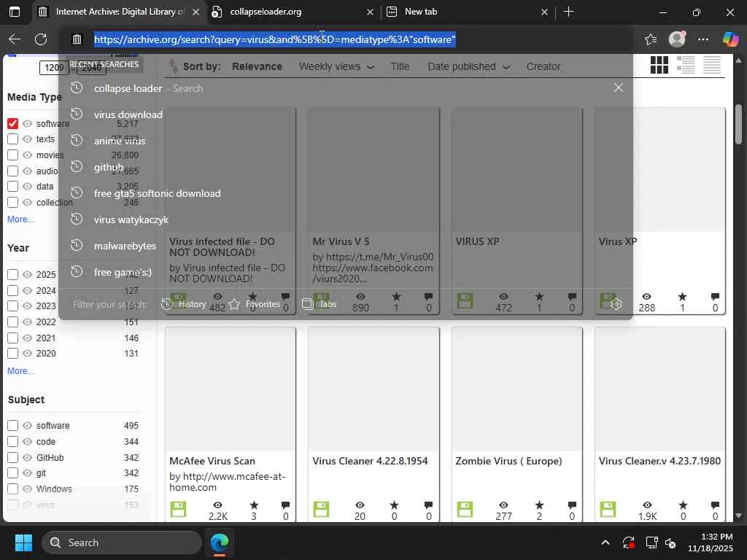Click floppy icon on McAfee Virus Scan card
Screen dimensions: 747x560
[178, 509]
